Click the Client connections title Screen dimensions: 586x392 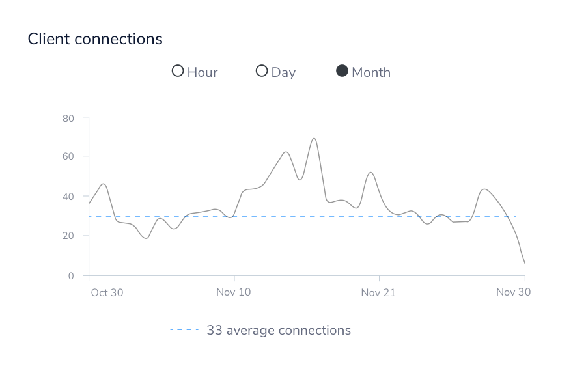click(x=95, y=39)
